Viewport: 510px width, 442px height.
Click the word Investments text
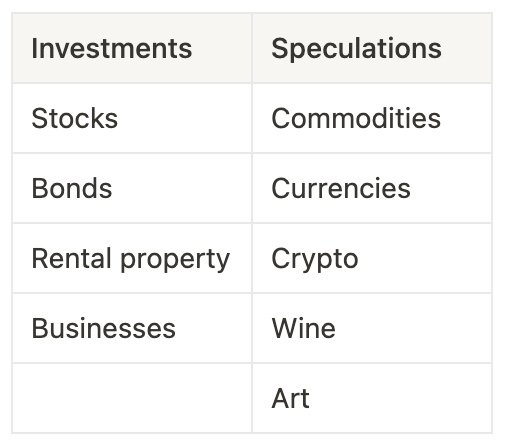coord(112,49)
